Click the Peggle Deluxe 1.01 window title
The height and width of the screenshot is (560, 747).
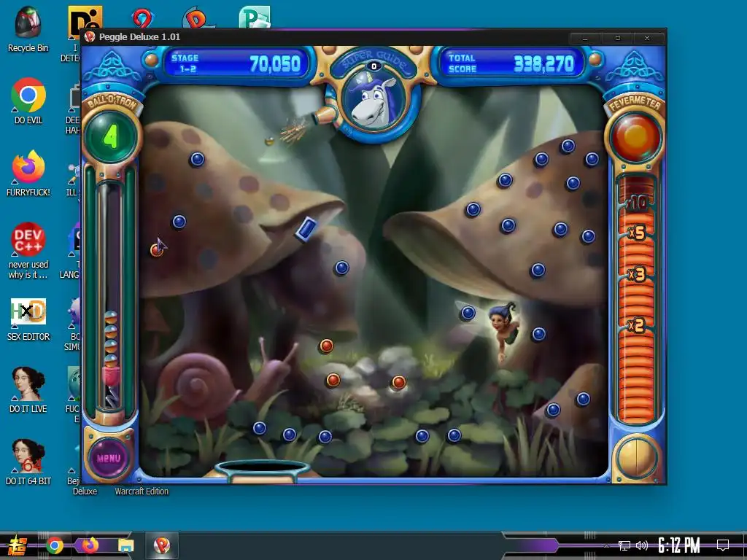139,36
